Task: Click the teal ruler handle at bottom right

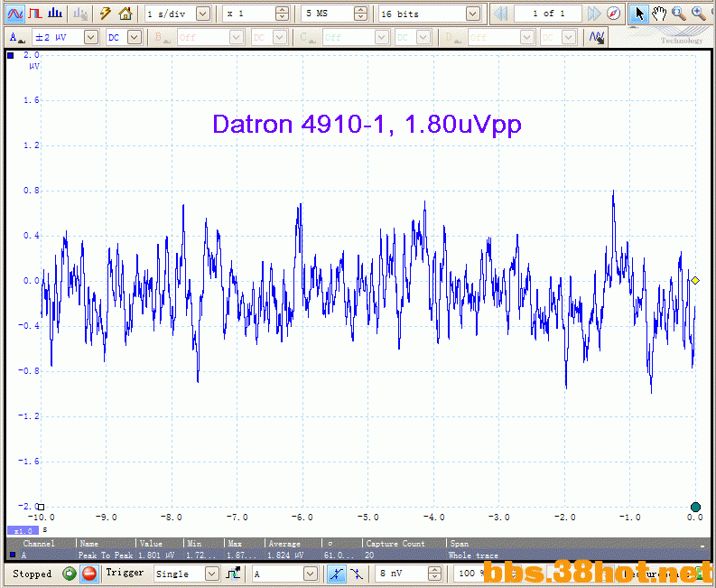Action: [695, 507]
